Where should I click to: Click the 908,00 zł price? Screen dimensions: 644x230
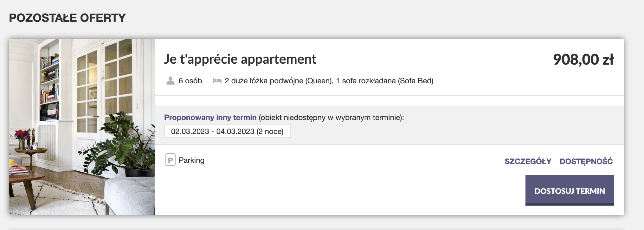(x=583, y=59)
